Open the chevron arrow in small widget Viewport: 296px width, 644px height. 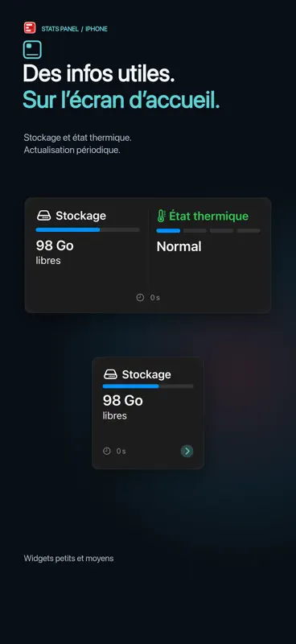187,451
